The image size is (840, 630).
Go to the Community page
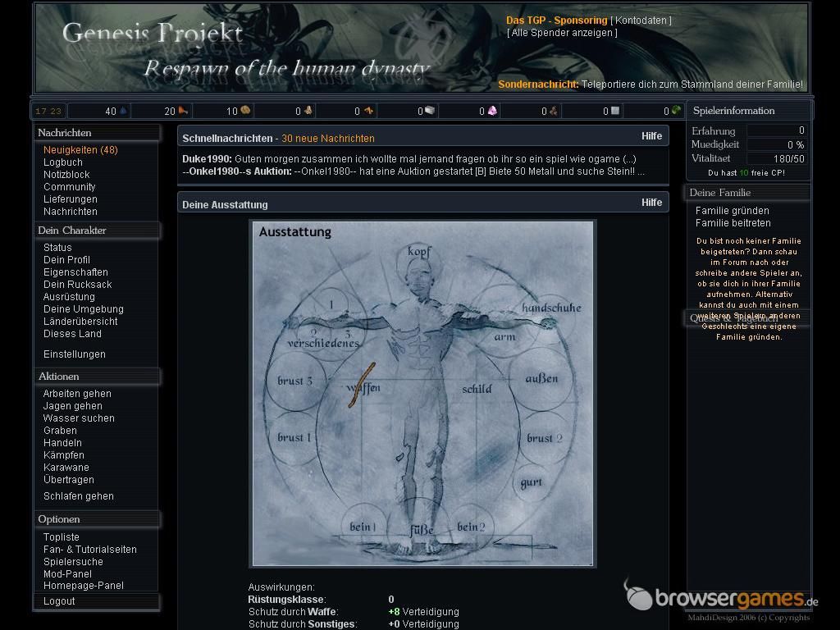(x=69, y=187)
